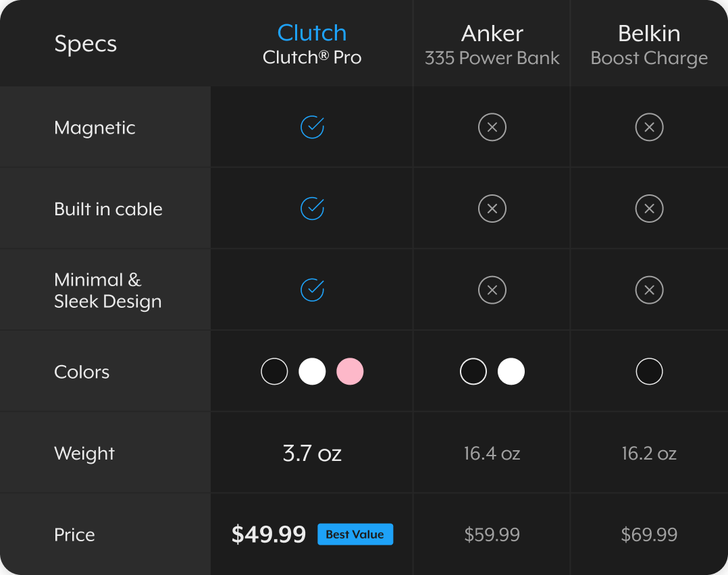This screenshot has height=575, width=728.
Task: Select the pink Clutch color swatch
Action: [350, 372]
